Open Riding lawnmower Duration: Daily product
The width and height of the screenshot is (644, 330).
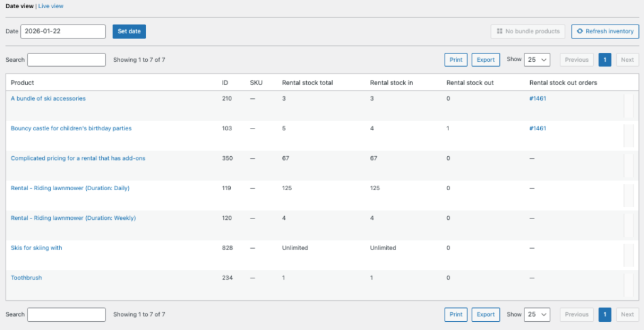click(70, 188)
